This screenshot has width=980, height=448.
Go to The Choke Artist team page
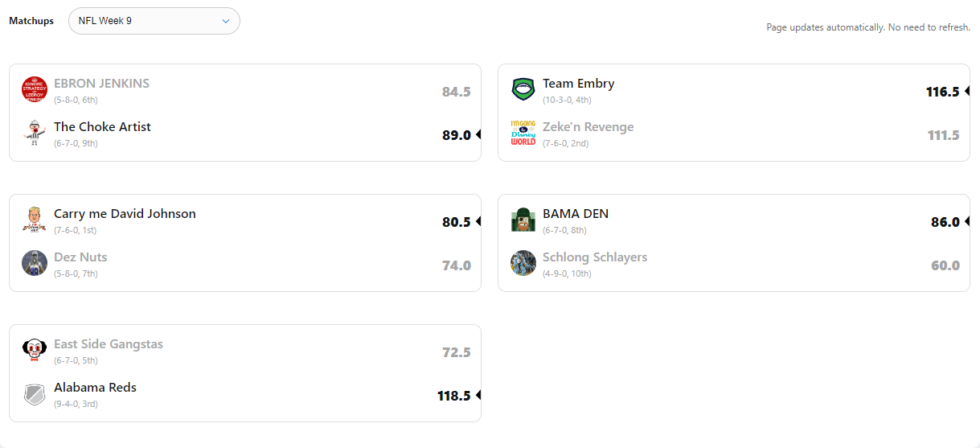click(x=102, y=127)
